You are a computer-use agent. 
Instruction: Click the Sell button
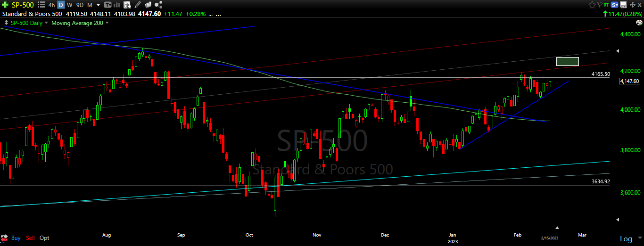31,238
